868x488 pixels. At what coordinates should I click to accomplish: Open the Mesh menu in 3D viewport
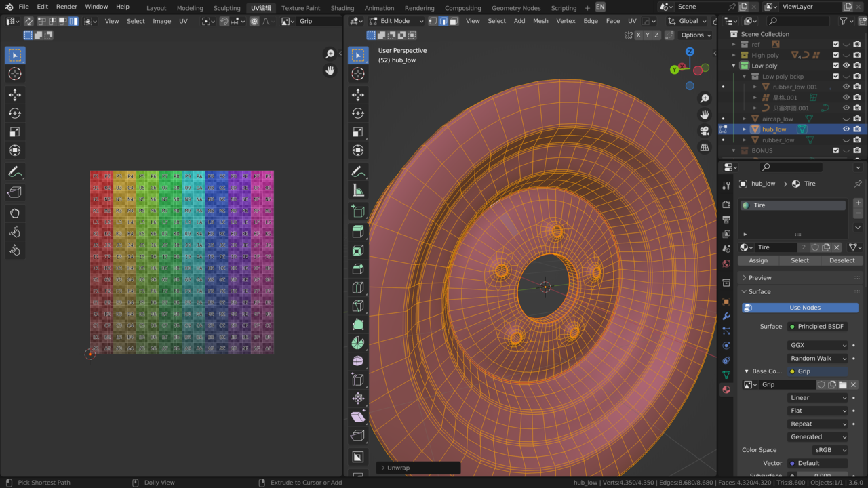click(540, 21)
